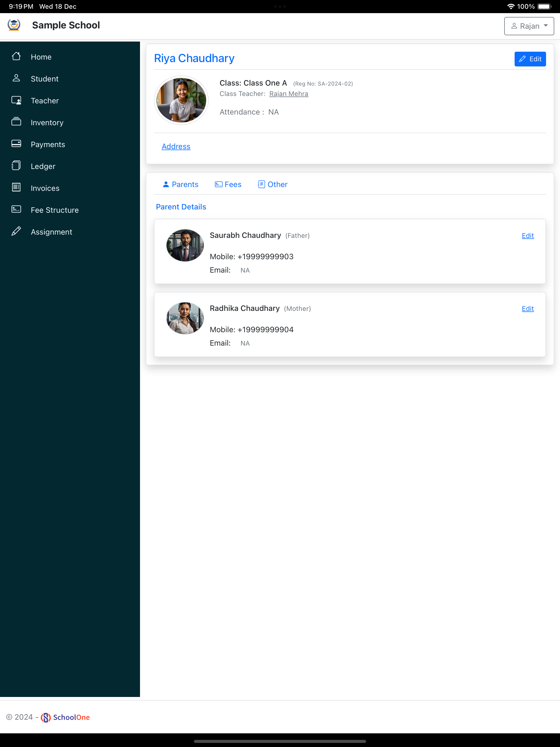This screenshot has height=747, width=560.
Task: Click Radhika Chaudhary's mother photo
Action: [185, 318]
